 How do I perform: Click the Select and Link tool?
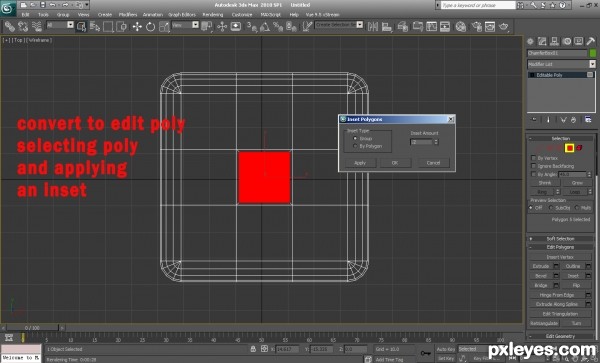[10, 26]
